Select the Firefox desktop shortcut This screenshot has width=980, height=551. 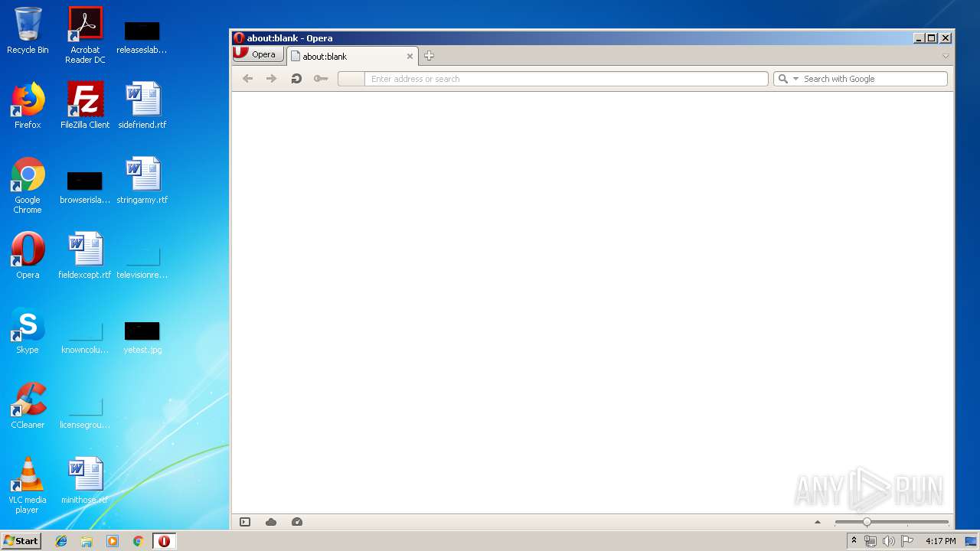click(28, 106)
